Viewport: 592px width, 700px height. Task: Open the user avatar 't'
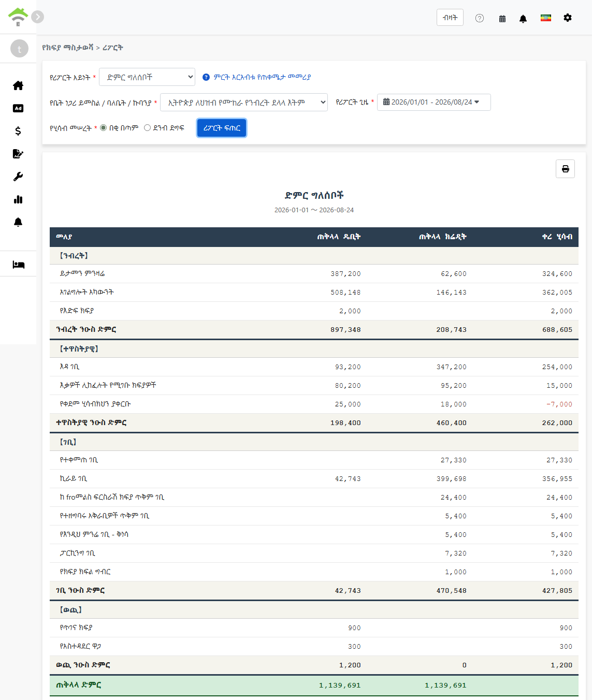tap(19, 49)
